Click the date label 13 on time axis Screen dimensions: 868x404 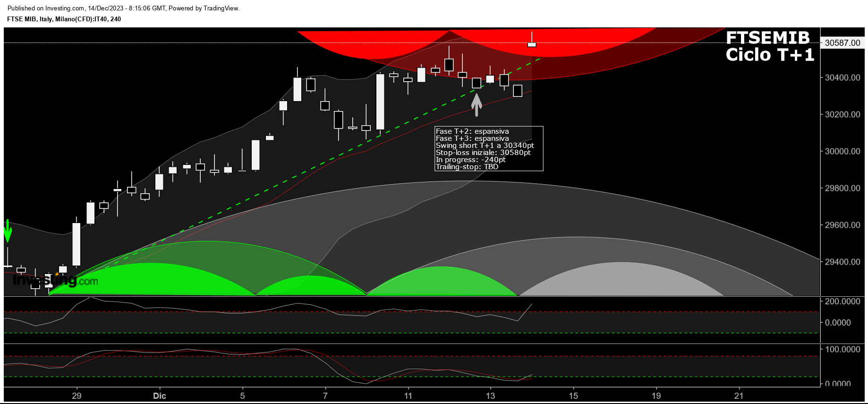(x=491, y=395)
